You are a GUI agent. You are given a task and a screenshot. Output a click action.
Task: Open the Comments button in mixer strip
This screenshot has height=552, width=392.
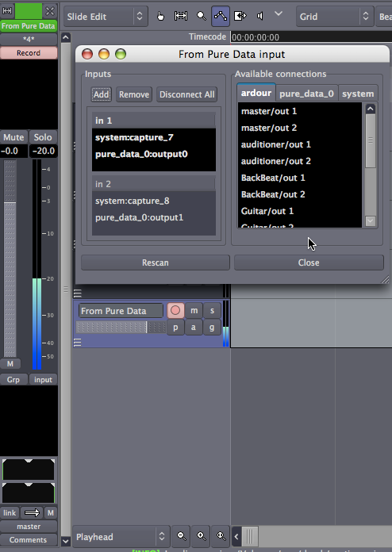[x=29, y=539]
